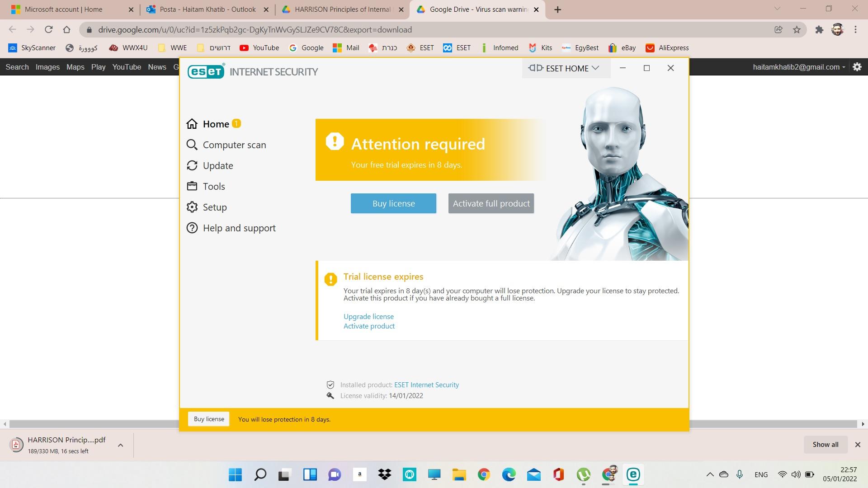Open the ESET Internet Security product link
The width and height of the screenshot is (868, 488).
click(x=426, y=385)
